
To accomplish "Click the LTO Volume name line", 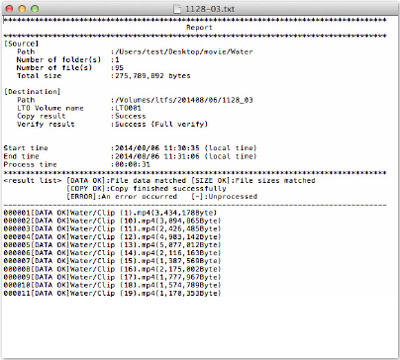I will tap(79, 108).
